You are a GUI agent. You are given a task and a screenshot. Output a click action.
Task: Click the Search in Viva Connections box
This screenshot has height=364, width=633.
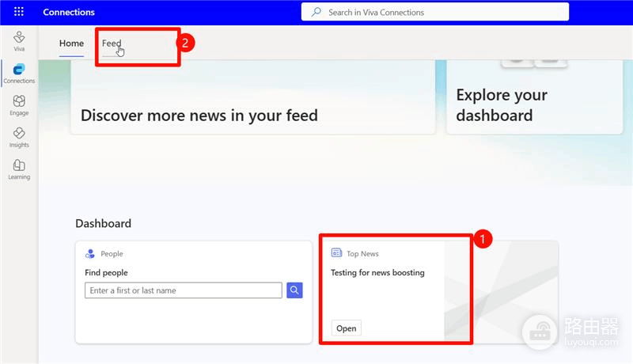point(434,12)
